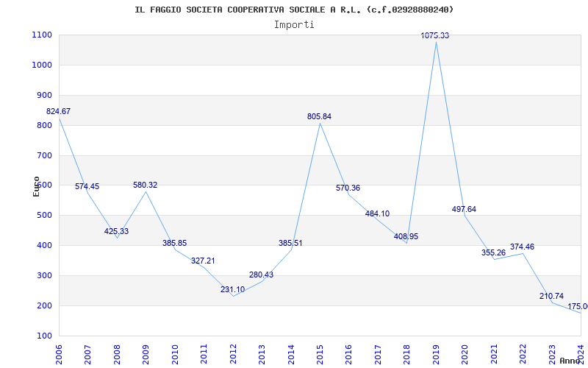Viewport: 588px width, 368px height.
Task: Click x-axis year 2019
Action: (x=436, y=354)
